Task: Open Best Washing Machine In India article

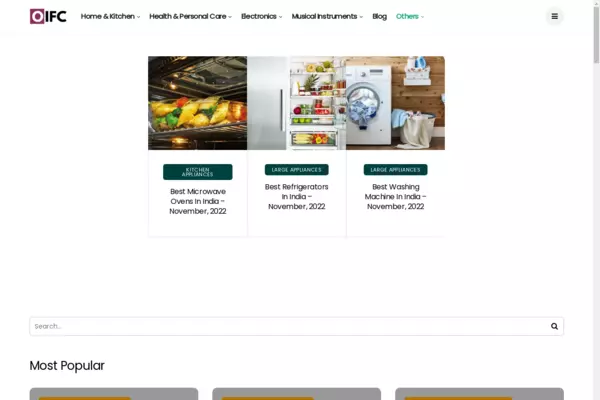Action: pyautogui.click(x=395, y=196)
